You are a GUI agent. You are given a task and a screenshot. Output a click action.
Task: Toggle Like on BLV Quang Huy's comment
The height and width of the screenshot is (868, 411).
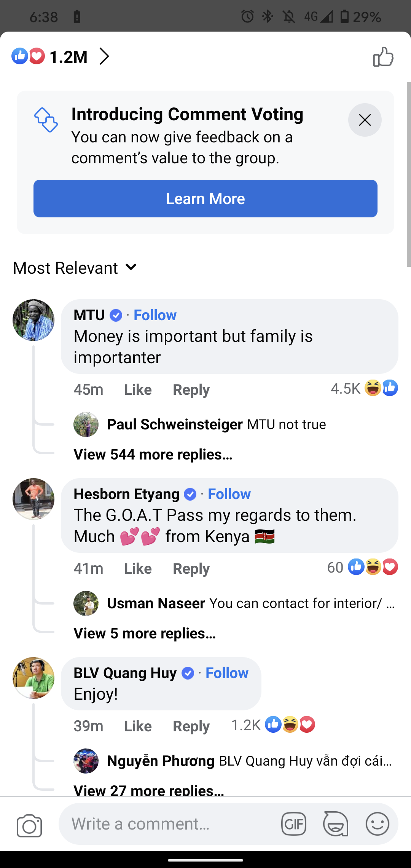138,726
